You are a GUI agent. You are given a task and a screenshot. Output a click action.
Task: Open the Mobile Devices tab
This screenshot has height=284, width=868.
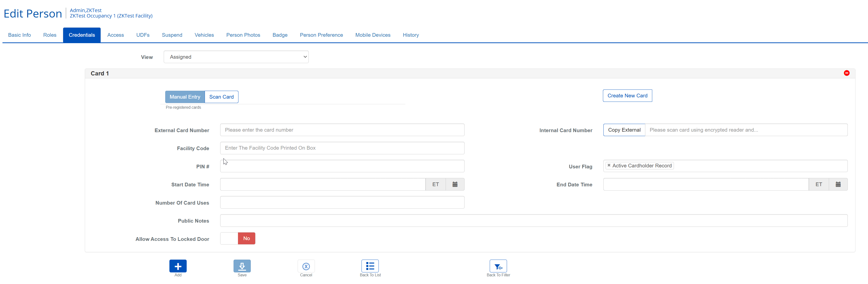pos(373,35)
